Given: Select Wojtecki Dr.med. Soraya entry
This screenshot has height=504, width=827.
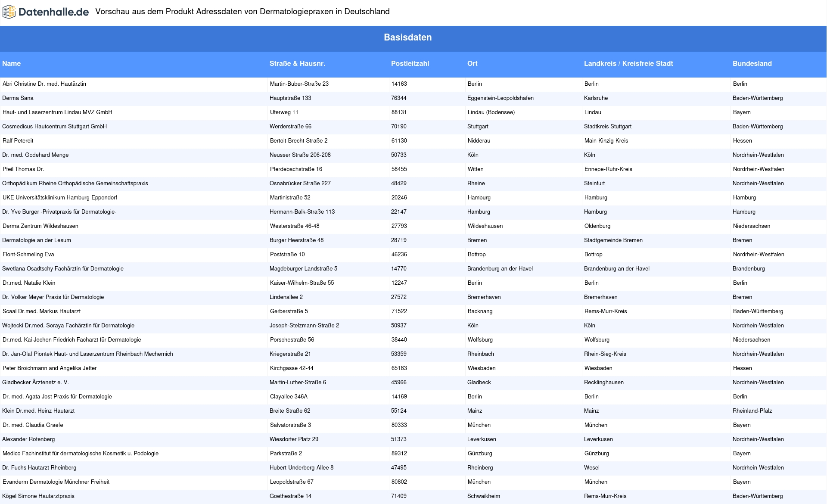Looking at the screenshot, I should click(x=68, y=326).
